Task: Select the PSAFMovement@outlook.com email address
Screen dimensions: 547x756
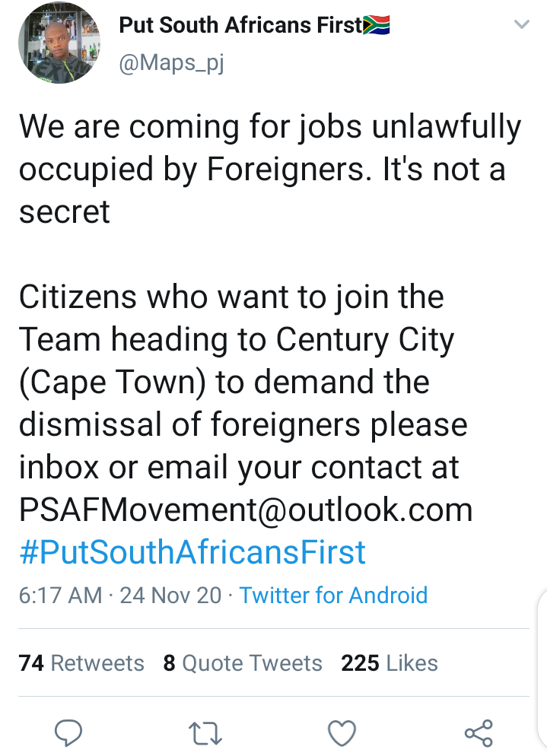Action: [246, 510]
